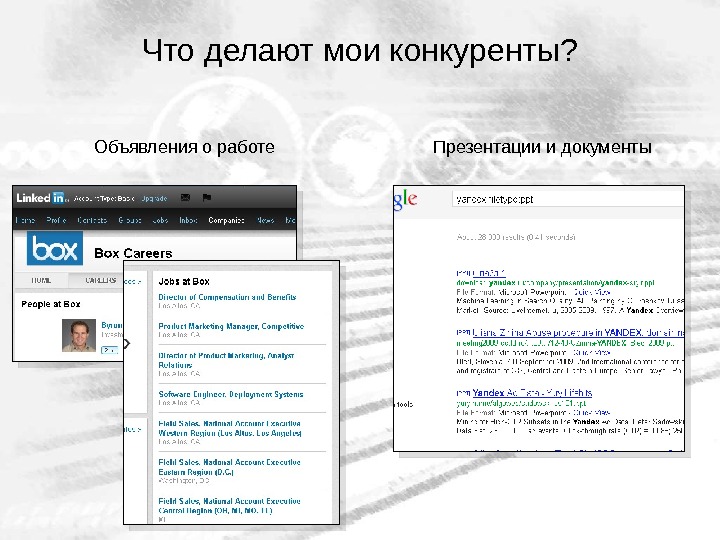
Task: Click the 'Jobs at Box' heading
Action: click(x=184, y=281)
